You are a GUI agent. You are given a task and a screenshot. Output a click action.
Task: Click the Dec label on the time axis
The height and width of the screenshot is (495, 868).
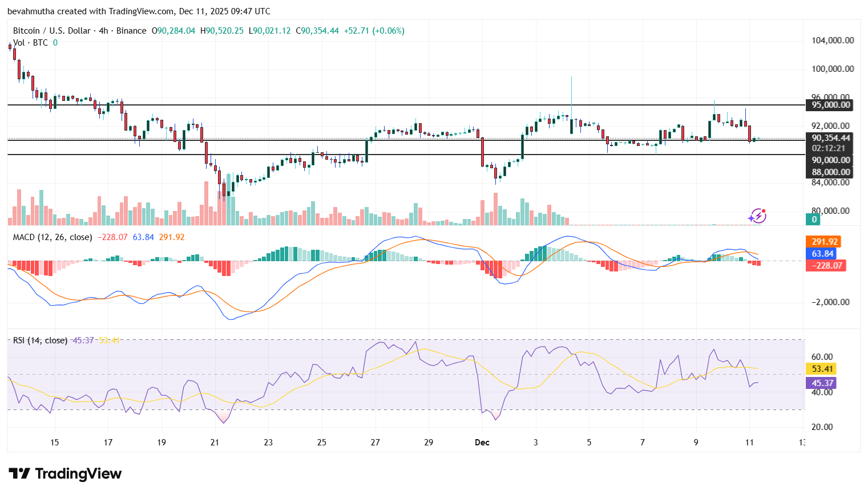pos(482,442)
